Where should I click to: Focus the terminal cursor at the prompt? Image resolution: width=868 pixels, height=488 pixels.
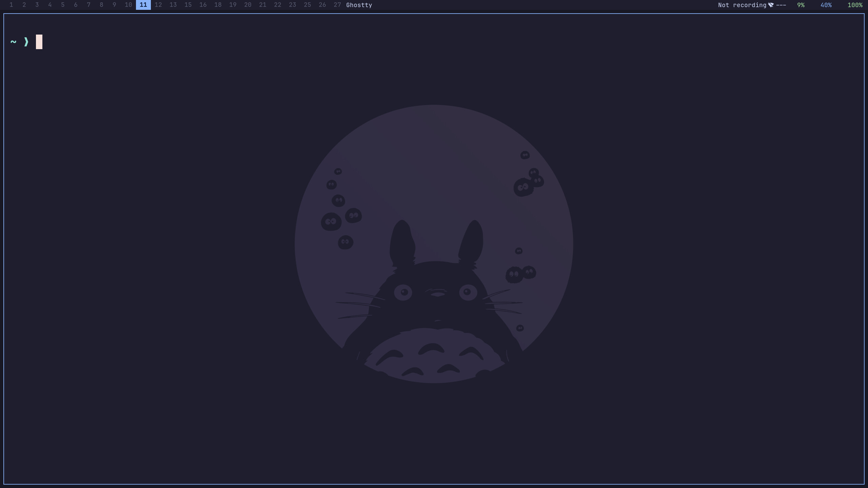pyautogui.click(x=39, y=42)
